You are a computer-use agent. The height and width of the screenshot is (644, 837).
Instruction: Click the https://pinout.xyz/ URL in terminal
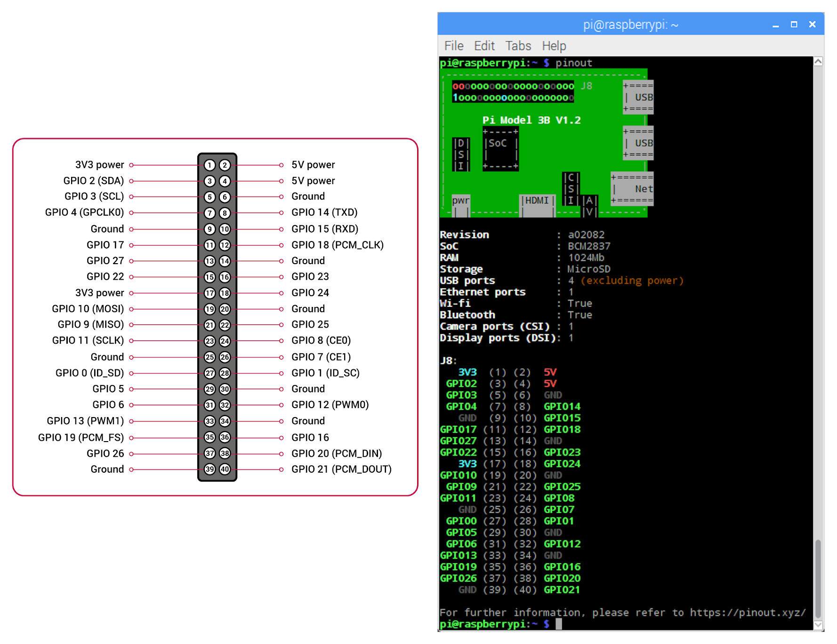pos(748,612)
